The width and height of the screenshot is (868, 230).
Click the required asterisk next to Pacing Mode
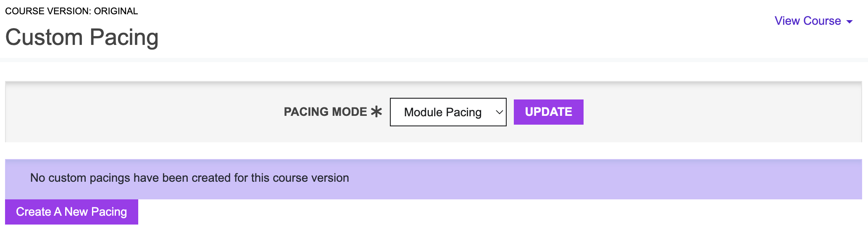376,112
